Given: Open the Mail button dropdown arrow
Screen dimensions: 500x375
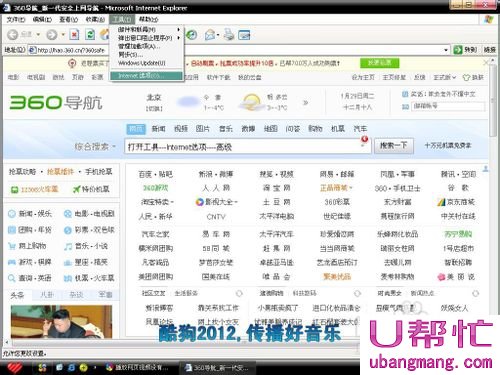Looking at the screenshot, I should click(218, 35).
